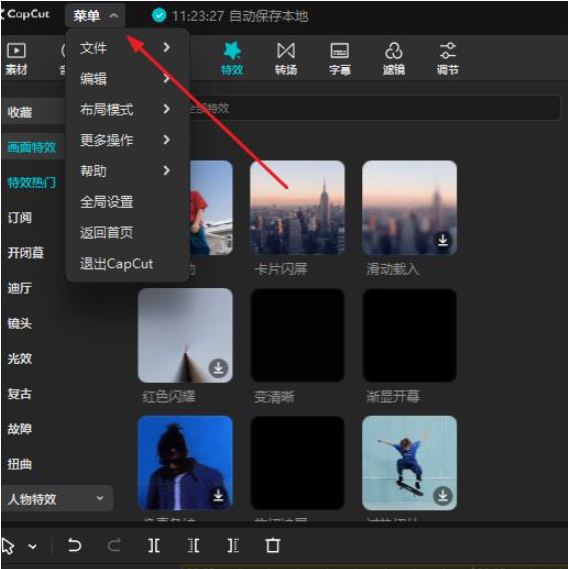Collapse the 菜单 menu dropdown
The image size is (568, 569).
click(x=95, y=16)
